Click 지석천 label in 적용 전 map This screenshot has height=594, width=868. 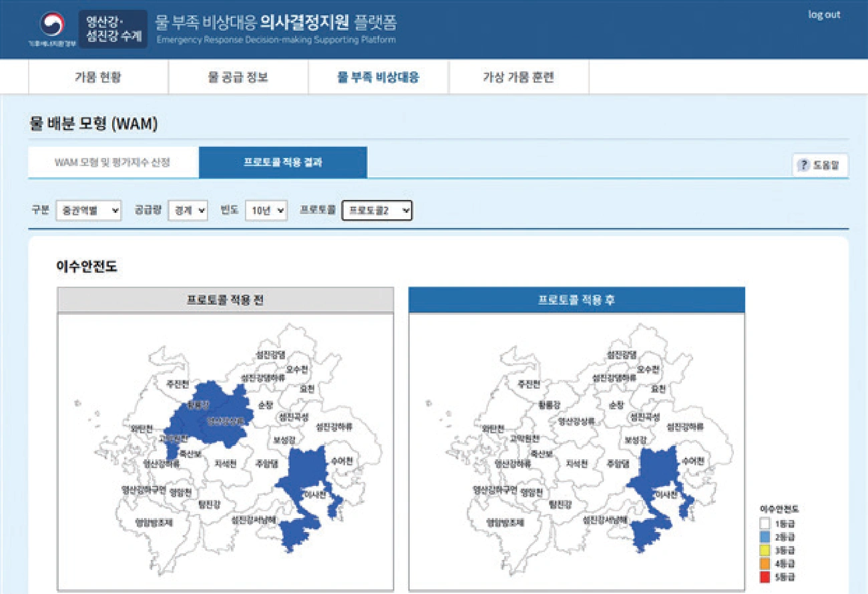pyautogui.click(x=225, y=463)
